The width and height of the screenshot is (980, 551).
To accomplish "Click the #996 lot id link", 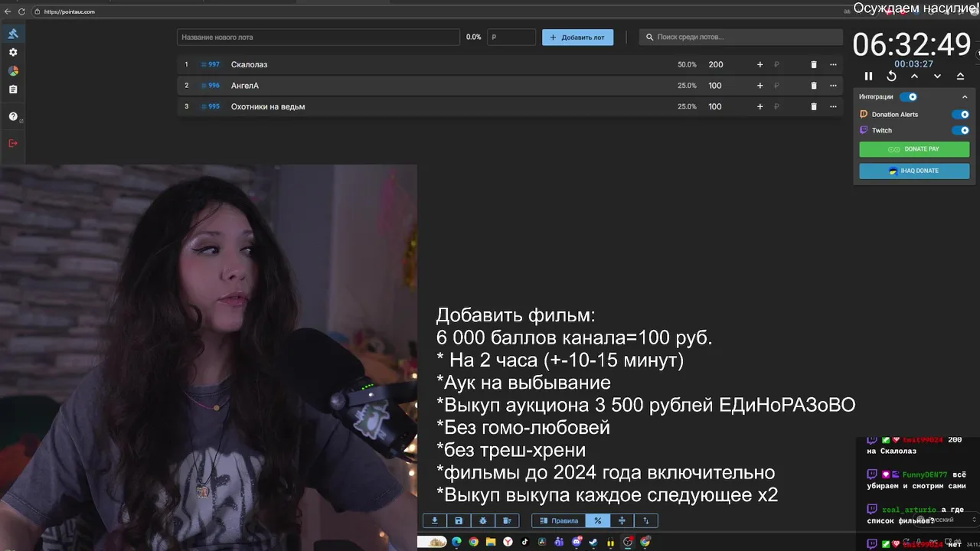I will (211, 86).
